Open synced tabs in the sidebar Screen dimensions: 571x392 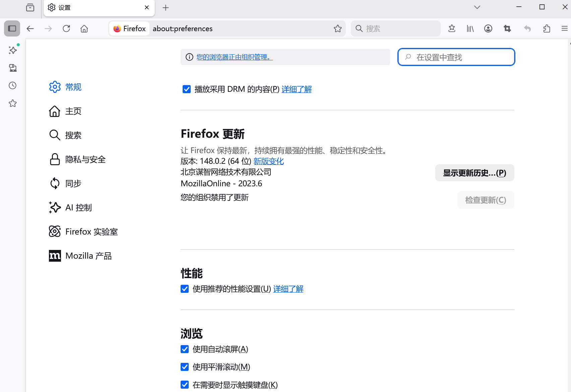tap(13, 68)
